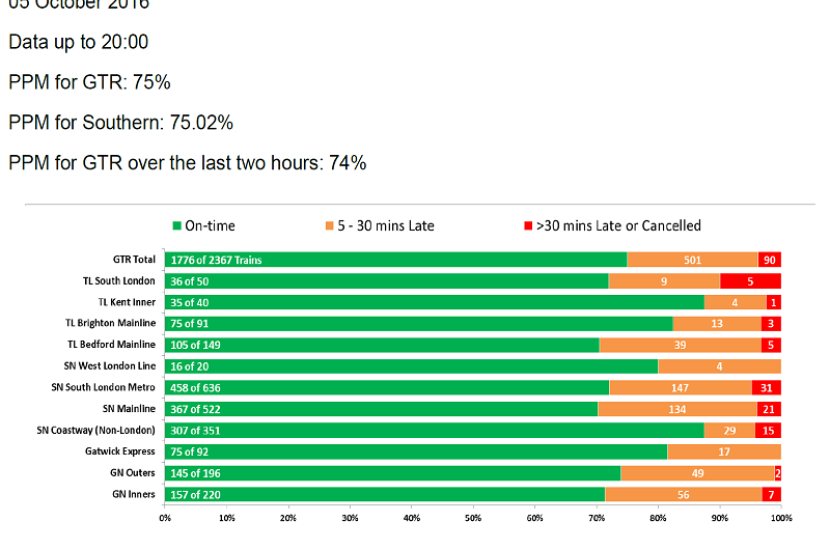
Task: Click the orange 501 segment in GTR Total
Action: pos(692,260)
